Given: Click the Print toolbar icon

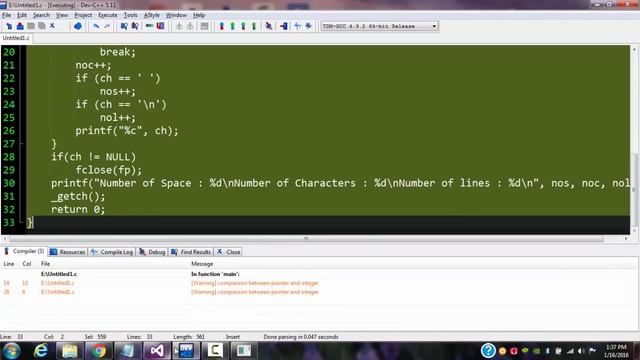Looking at the screenshot, I should pos(78,26).
